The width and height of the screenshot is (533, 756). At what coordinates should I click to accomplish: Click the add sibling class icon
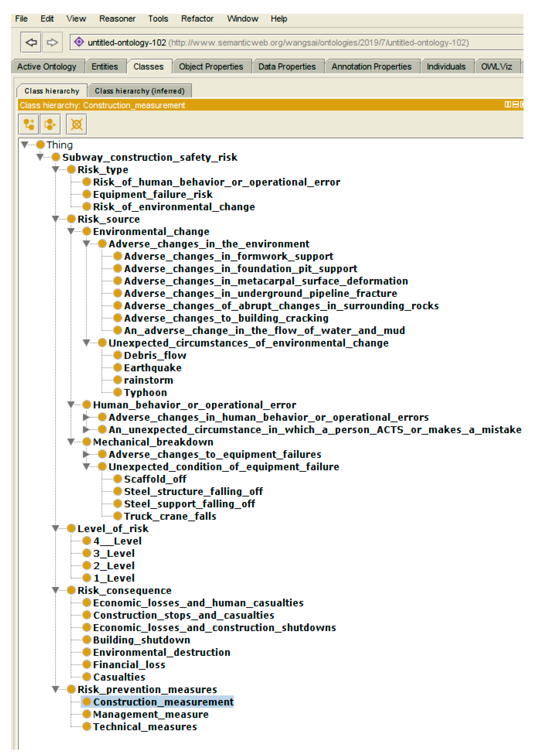(x=50, y=124)
